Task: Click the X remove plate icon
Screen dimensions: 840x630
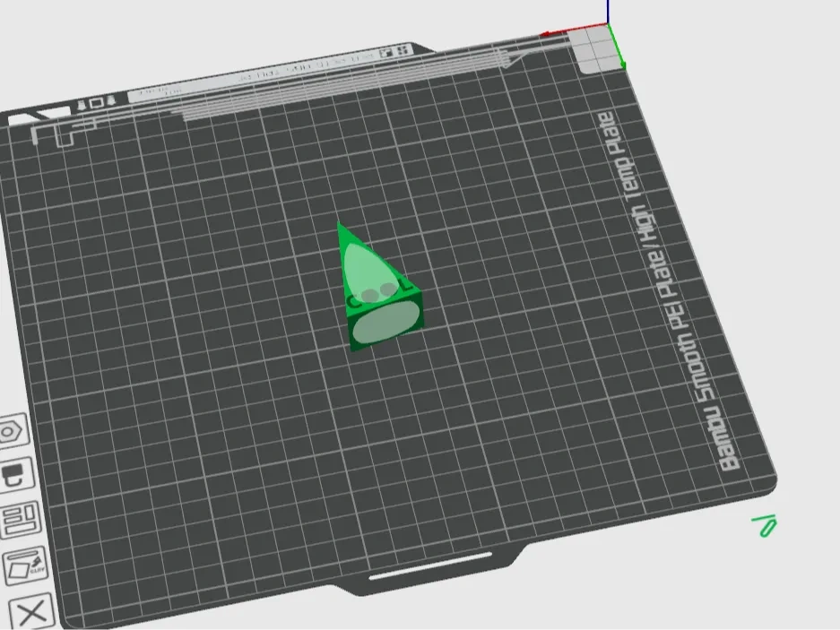Action: coord(31,614)
